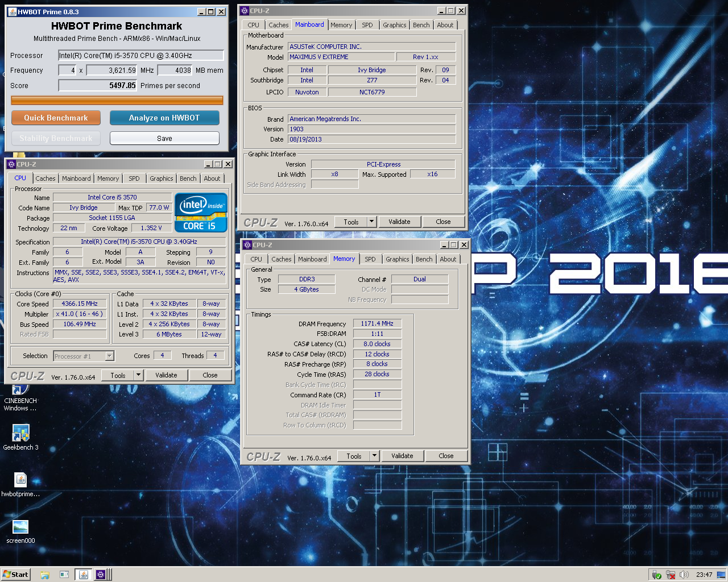Click the Close button in CPU-Z CPU window
Viewport: 728px width, 582px height.
[x=210, y=375]
